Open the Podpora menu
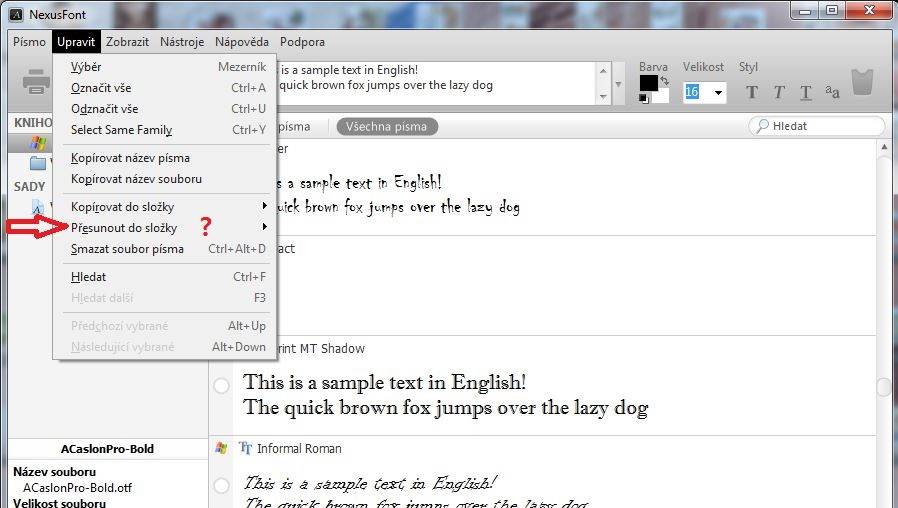 (302, 42)
